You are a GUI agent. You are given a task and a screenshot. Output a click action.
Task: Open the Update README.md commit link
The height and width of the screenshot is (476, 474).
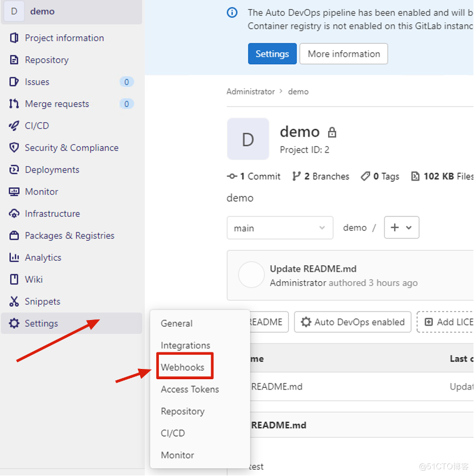pos(313,269)
